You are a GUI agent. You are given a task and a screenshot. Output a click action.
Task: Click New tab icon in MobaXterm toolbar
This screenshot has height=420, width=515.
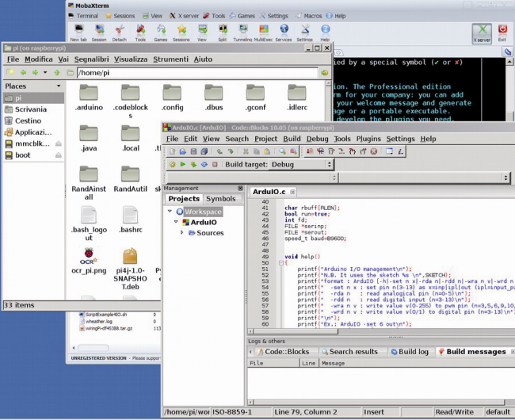click(x=78, y=32)
